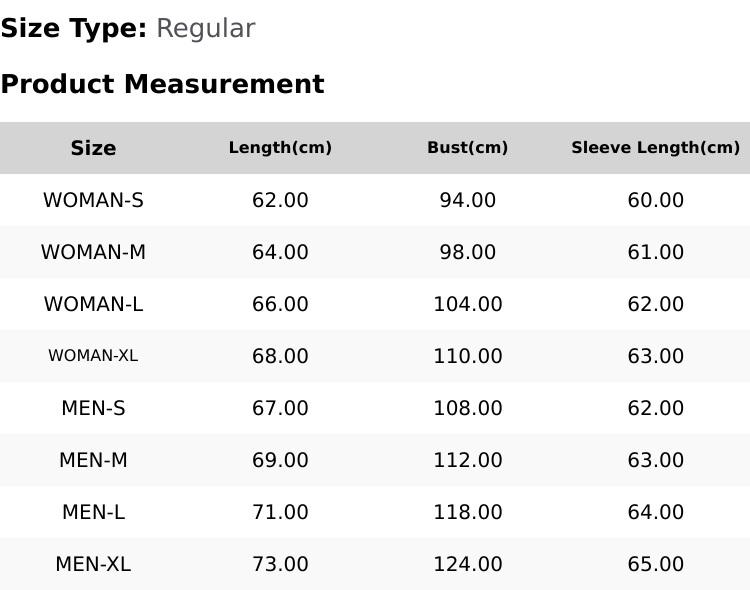Viewport: 750px width, 590px height.
Task: Select the WOMAN-S size row label
Action: point(93,200)
